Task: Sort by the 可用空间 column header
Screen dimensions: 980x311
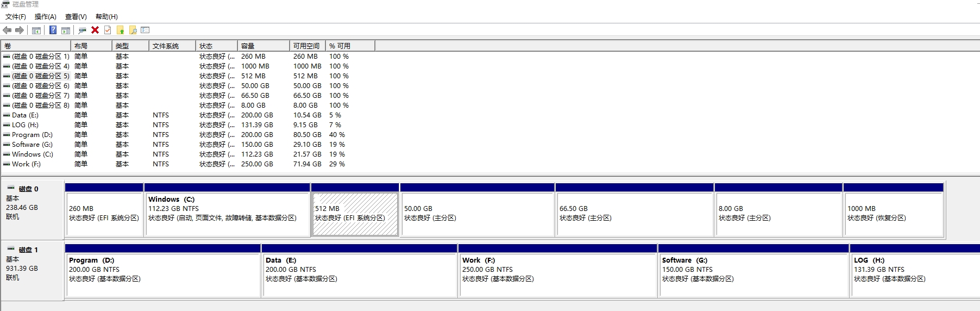Action: (307, 46)
